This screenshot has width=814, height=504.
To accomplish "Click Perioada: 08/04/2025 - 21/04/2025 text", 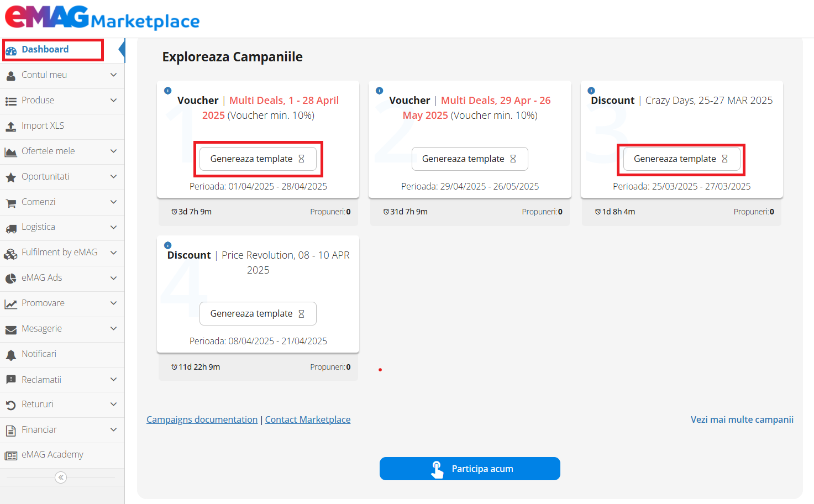I will click(258, 341).
